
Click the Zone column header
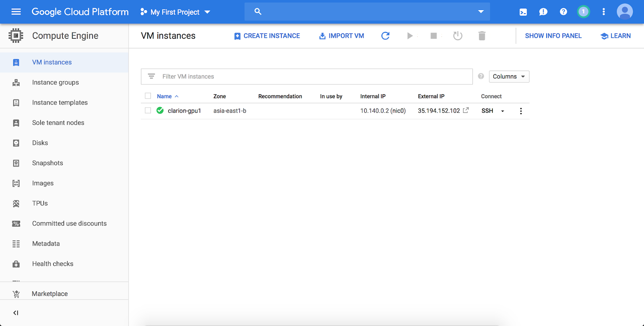[219, 96]
